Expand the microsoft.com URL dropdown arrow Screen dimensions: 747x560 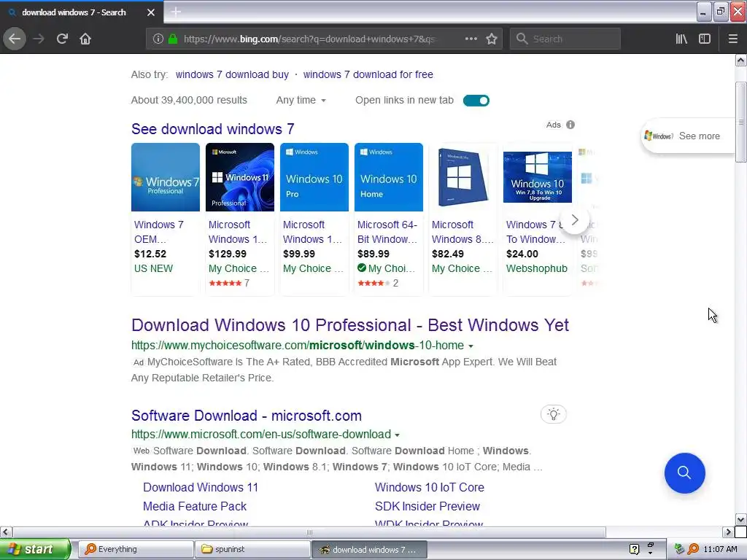(398, 435)
